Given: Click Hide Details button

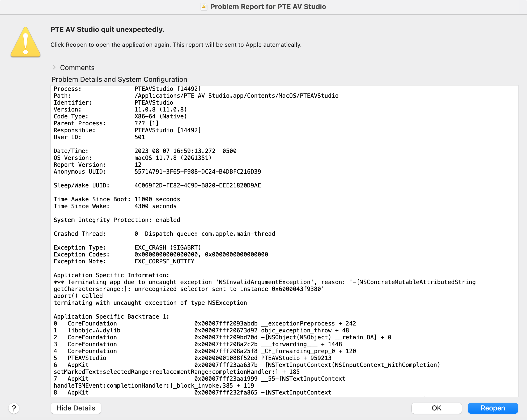Looking at the screenshot, I should click(76, 408).
